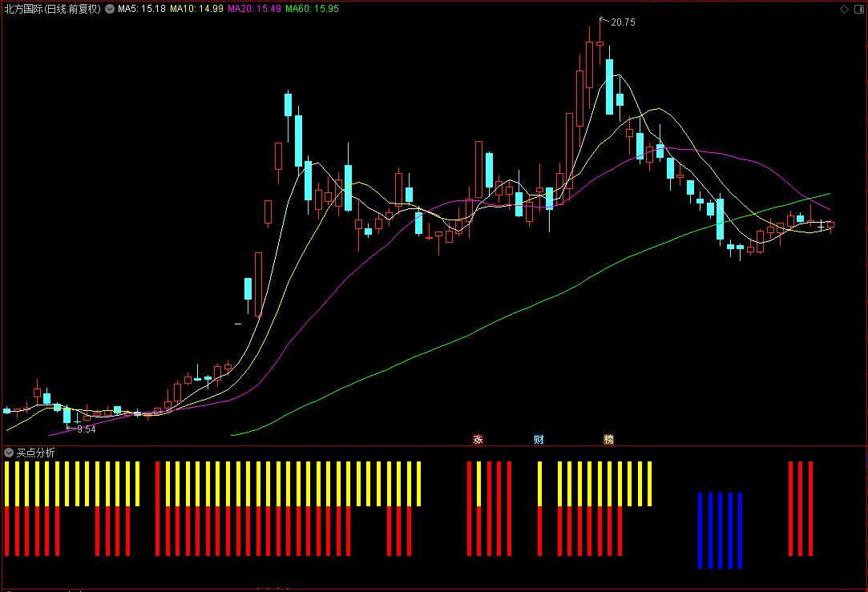This screenshot has height=592, width=868.
Task: Click the last candle on the chart's right edge
Action: [830, 224]
